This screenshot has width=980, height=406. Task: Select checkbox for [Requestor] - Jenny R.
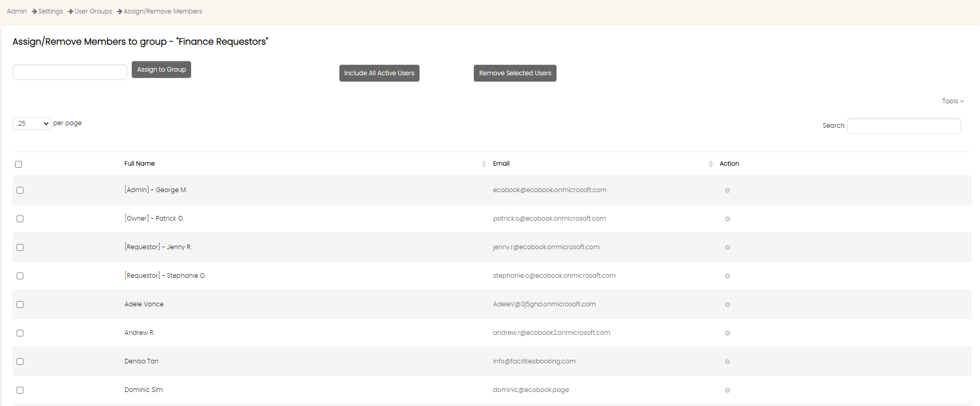(x=20, y=247)
